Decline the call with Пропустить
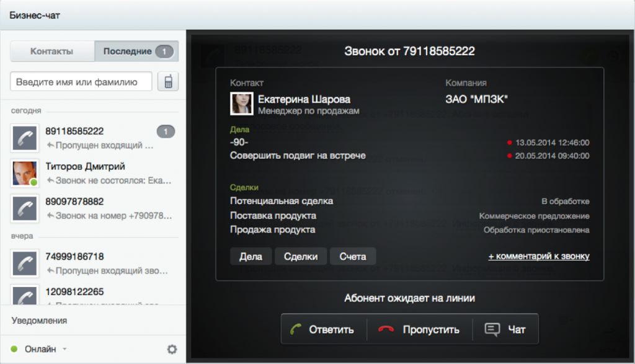 coord(420,329)
